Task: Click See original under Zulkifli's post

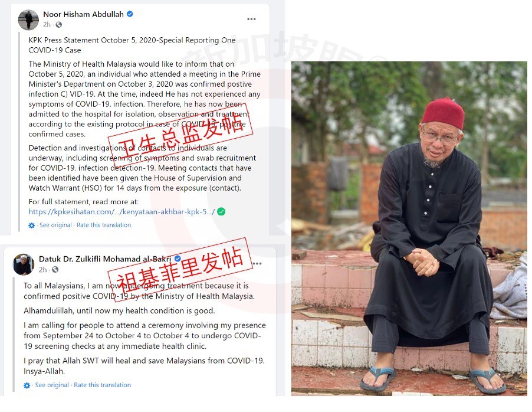Action: tap(51, 385)
